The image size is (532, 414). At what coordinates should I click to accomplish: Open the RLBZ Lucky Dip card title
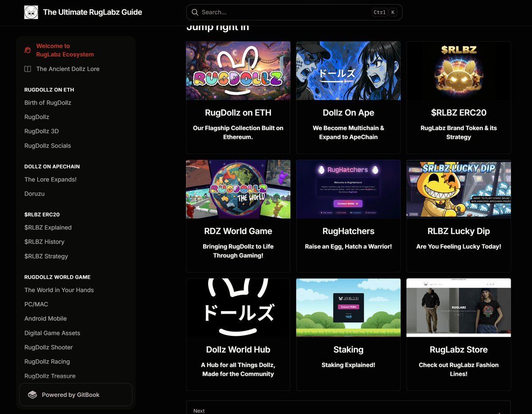[459, 231]
